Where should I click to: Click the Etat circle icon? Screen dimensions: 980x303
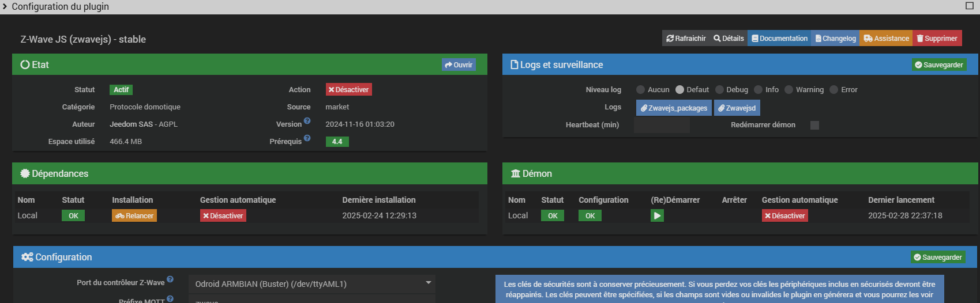[25, 65]
